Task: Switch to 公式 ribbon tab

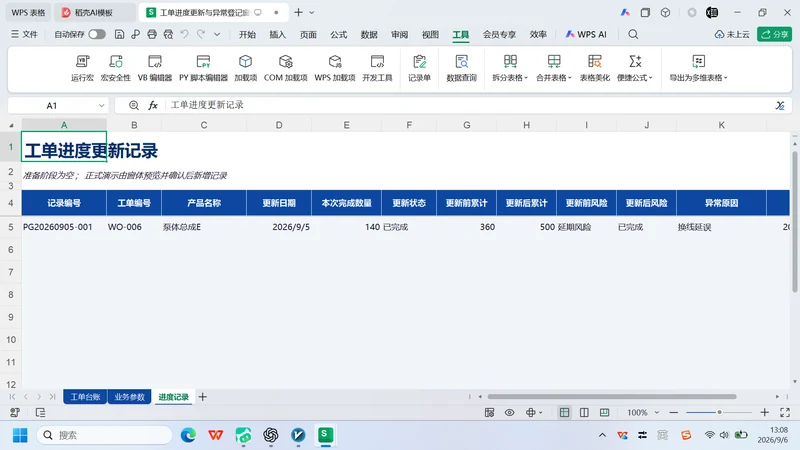Action: tap(338, 34)
